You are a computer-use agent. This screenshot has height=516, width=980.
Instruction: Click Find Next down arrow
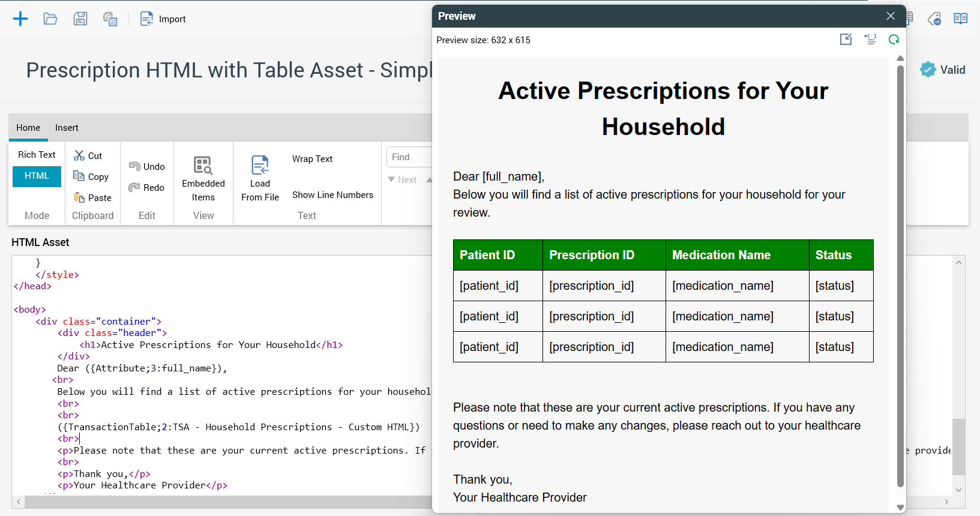point(402,180)
